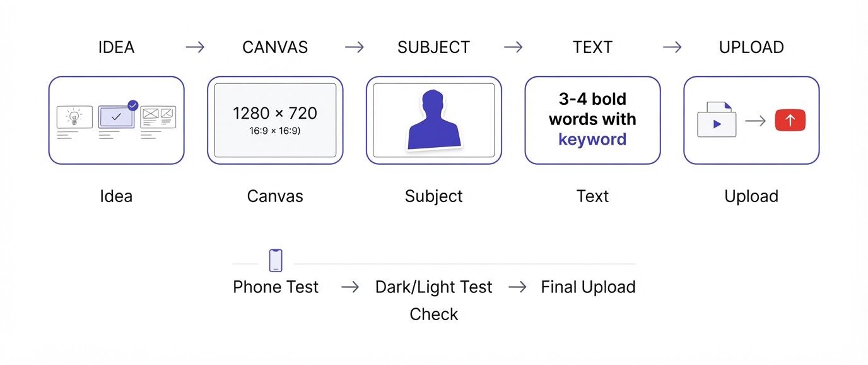Select the video file folder icon

717,119
